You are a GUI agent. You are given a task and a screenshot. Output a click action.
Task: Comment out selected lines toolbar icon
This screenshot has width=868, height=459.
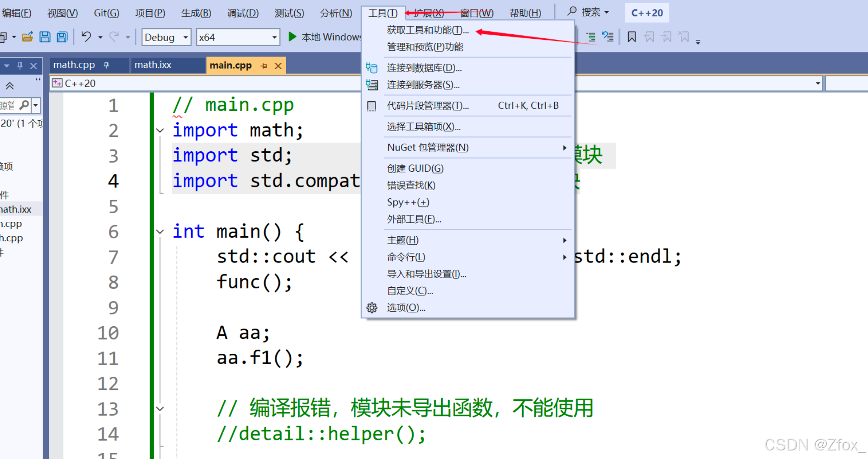590,37
